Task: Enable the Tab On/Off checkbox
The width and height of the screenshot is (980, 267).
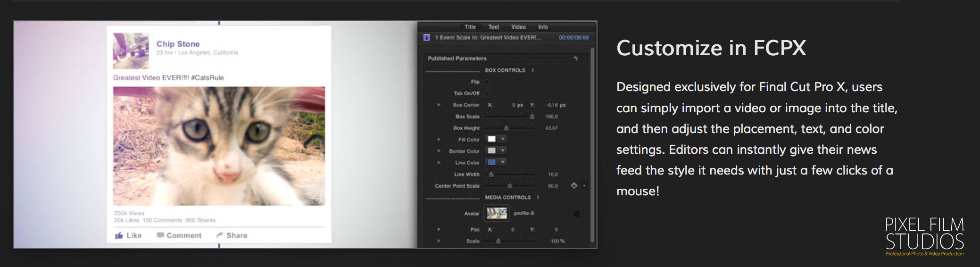Action: point(487,93)
